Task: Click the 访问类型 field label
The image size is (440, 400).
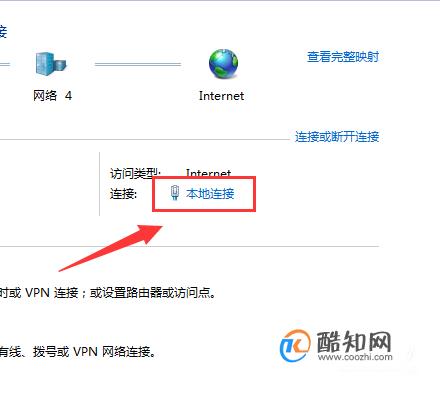Action: (x=135, y=173)
